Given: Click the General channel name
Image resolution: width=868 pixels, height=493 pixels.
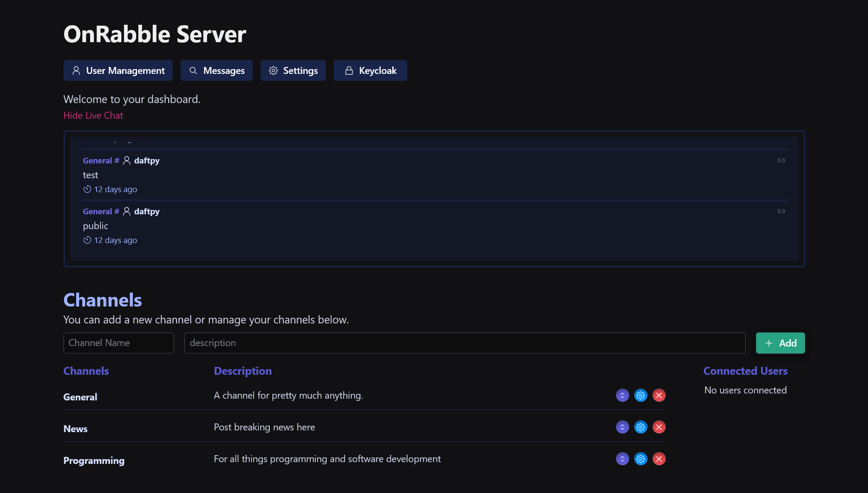Looking at the screenshot, I should tap(80, 397).
